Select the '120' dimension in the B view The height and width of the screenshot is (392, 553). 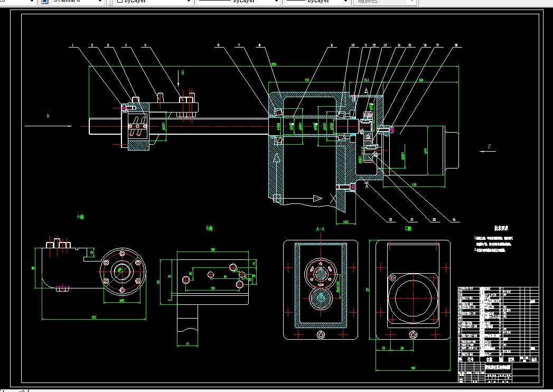[213, 288]
